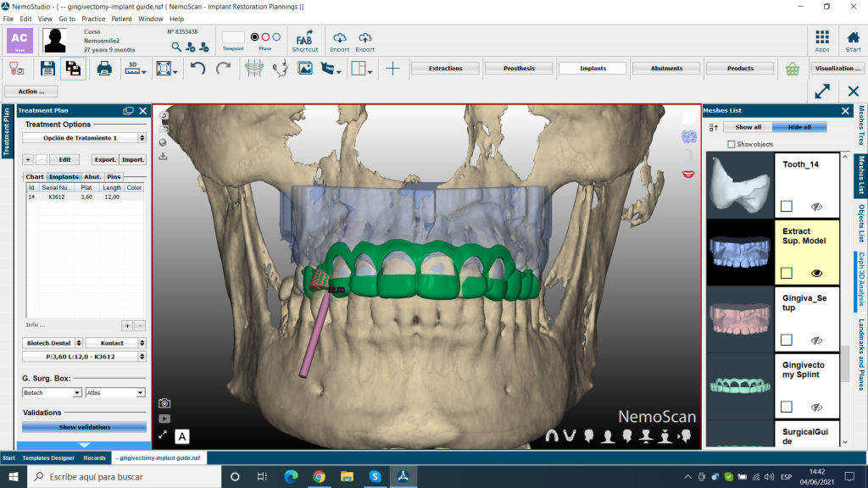Viewport: 868px width, 488px height.
Task: Click the Action ... button
Action: [31, 91]
